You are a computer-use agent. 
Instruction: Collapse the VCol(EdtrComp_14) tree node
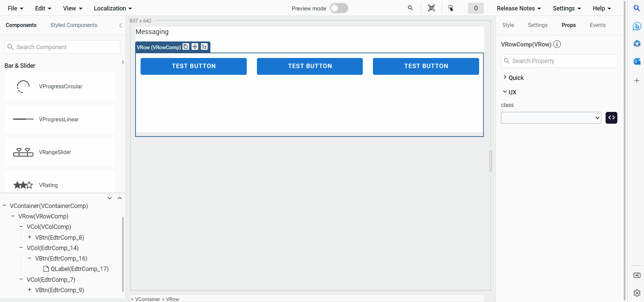(x=21, y=248)
